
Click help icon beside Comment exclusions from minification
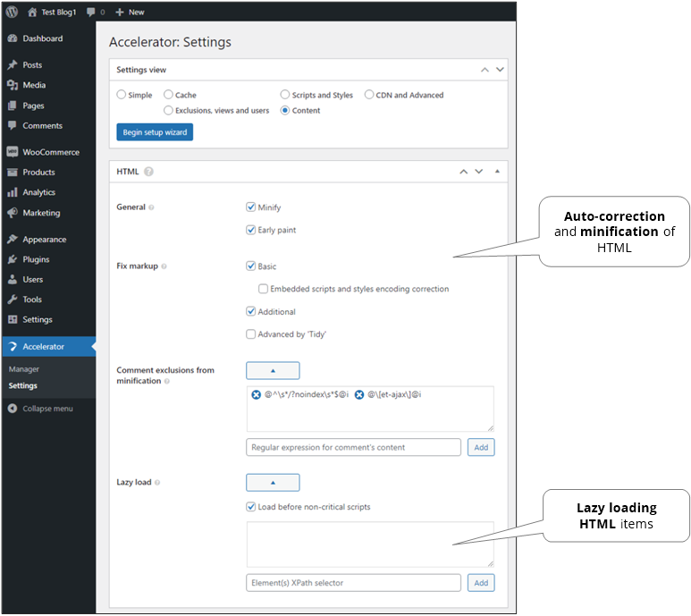pos(166,382)
